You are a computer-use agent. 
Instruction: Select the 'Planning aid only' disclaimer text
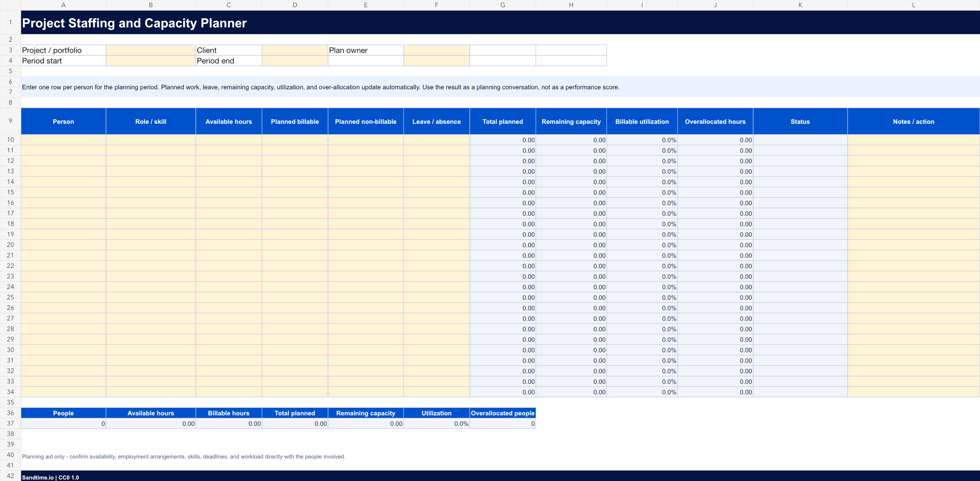pos(183,456)
